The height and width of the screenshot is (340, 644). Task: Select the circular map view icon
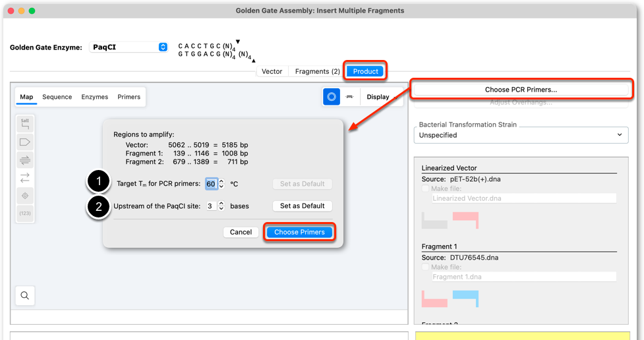pos(332,97)
